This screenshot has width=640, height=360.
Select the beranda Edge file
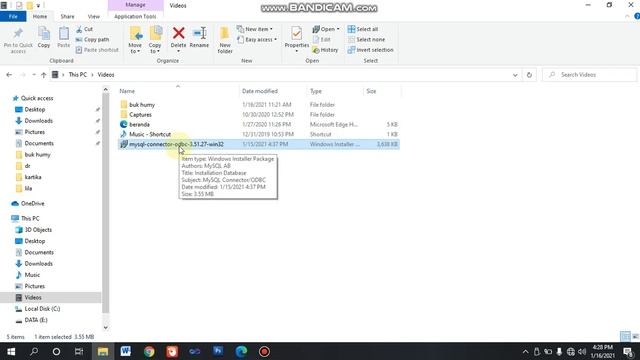coord(259,124)
